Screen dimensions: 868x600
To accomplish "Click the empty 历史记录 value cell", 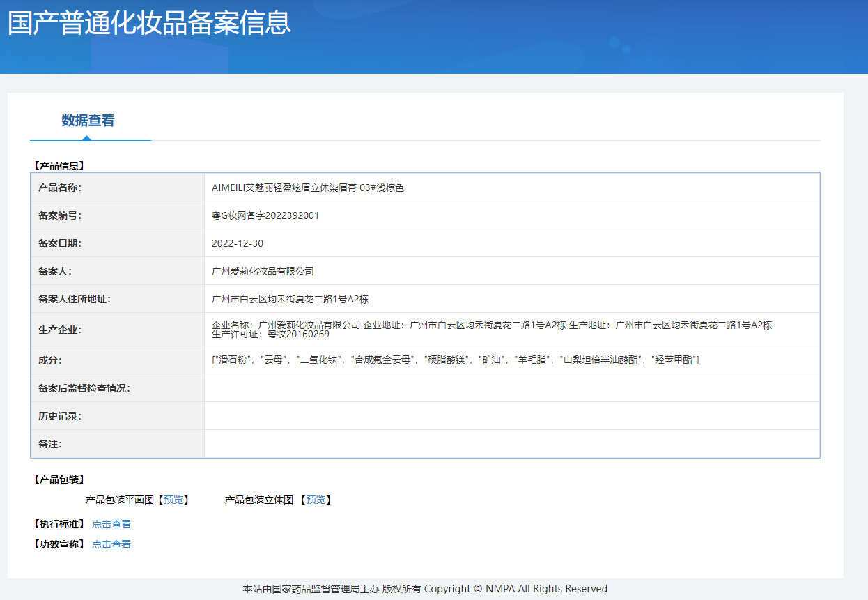I will coord(511,416).
